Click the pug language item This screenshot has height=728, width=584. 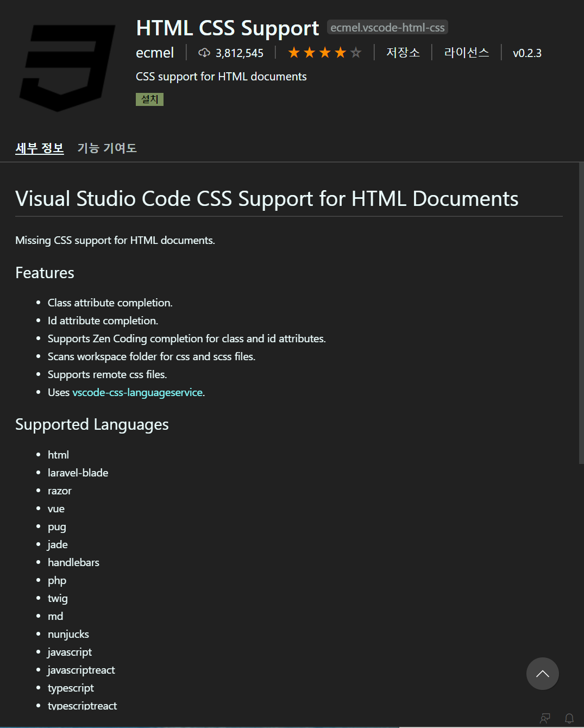click(57, 526)
